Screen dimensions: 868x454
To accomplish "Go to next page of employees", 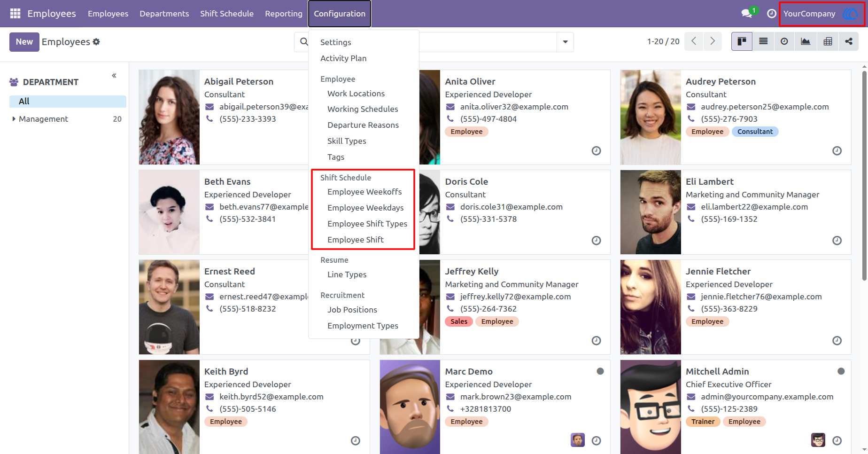I will (713, 41).
